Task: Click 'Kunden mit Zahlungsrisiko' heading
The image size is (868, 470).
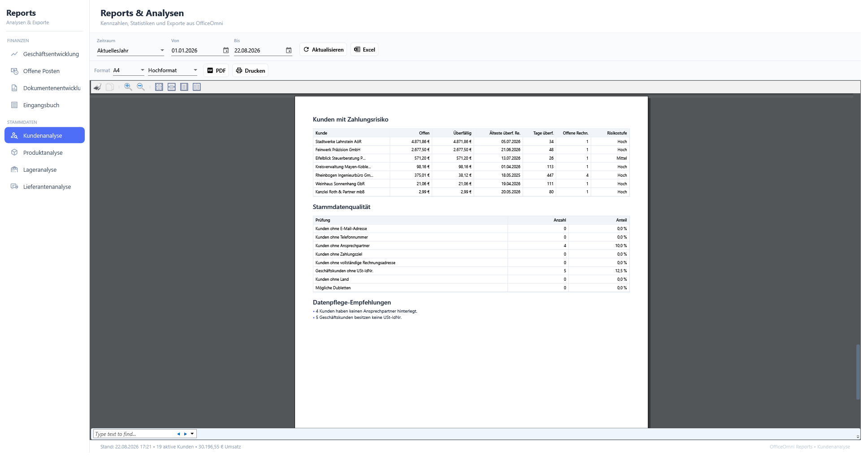Action: coord(351,119)
